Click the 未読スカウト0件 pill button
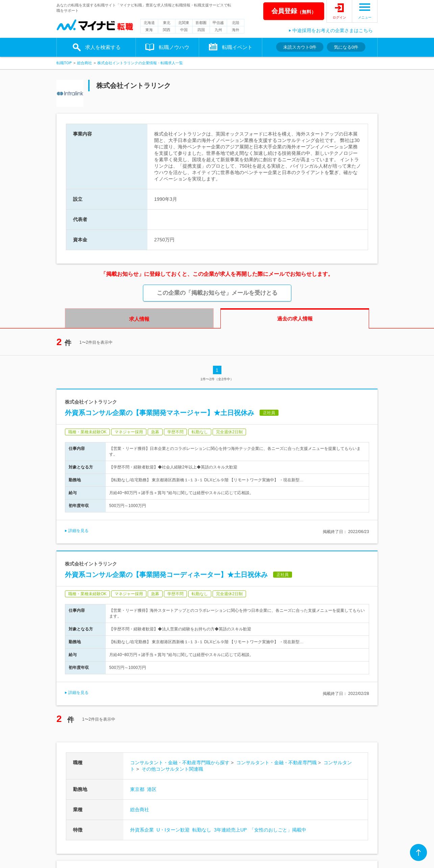Screen dimensions: 434x868 300,47
